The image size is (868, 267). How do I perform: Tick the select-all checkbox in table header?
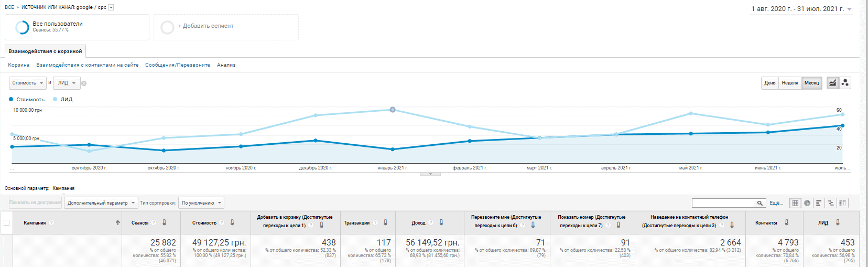[x=7, y=223]
